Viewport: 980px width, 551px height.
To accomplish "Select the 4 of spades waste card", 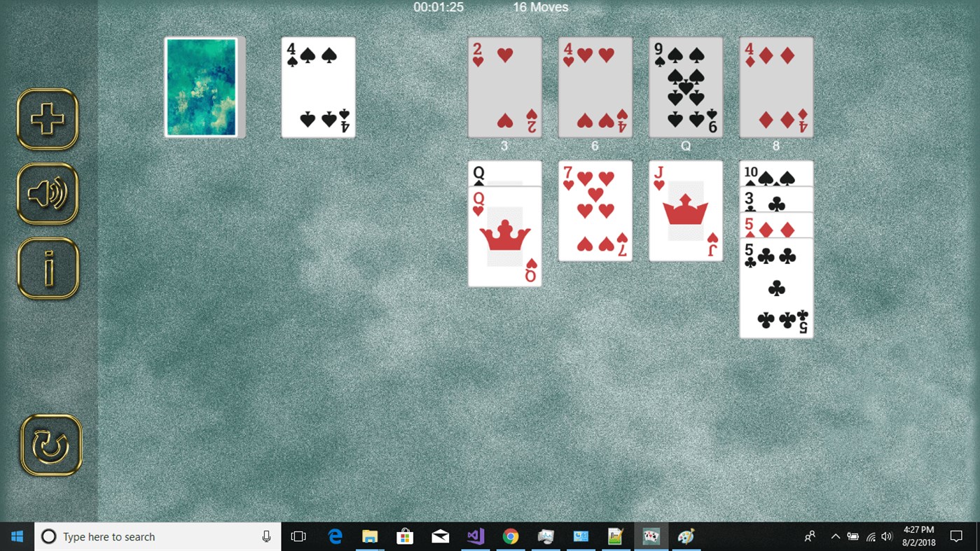I will click(x=318, y=86).
